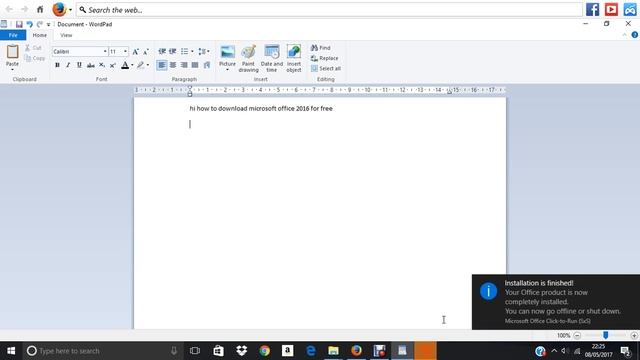Open Dropbox from the taskbar
640x360 pixels.
(x=242, y=351)
